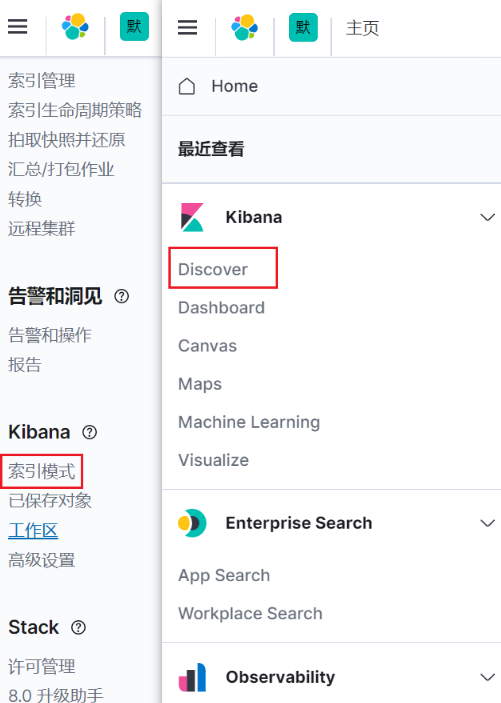Click the Kibana logo icon

[x=192, y=217]
